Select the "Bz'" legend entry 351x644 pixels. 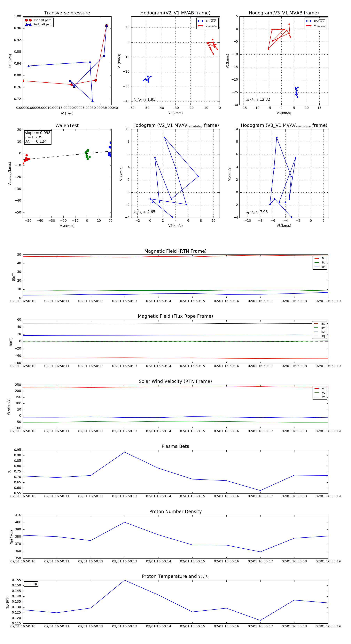tap(320, 332)
